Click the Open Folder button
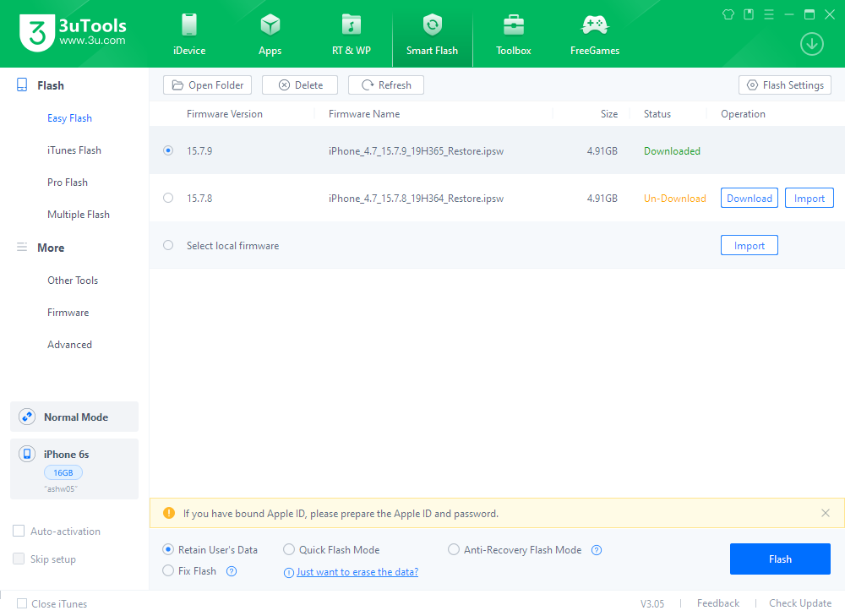Viewport: 845px width, 616px height. [x=208, y=85]
